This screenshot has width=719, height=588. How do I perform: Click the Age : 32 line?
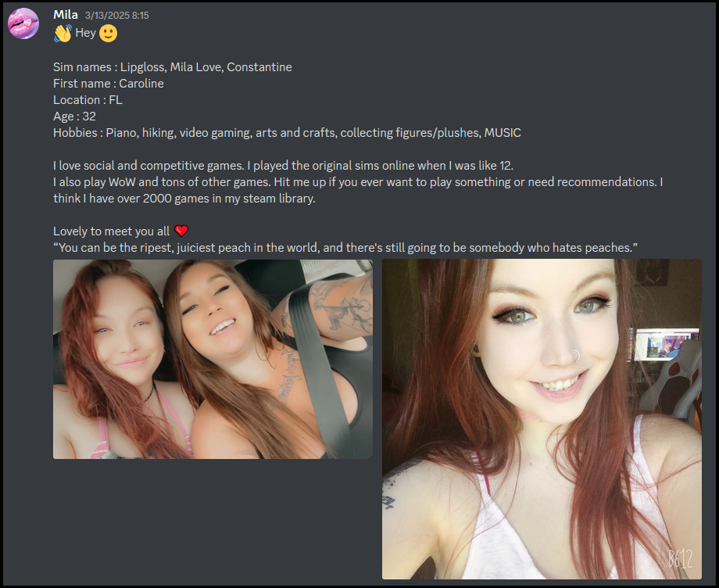click(74, 117)
